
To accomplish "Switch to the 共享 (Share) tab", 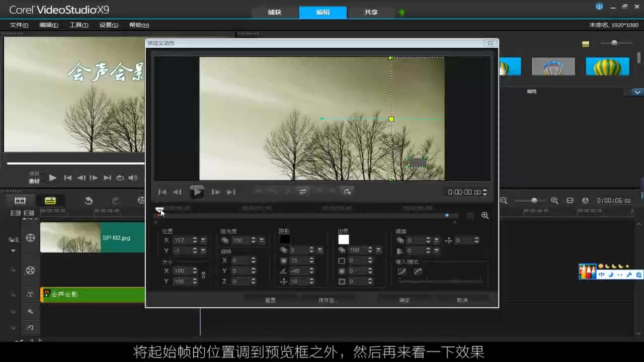I will [x=371, y=12].
